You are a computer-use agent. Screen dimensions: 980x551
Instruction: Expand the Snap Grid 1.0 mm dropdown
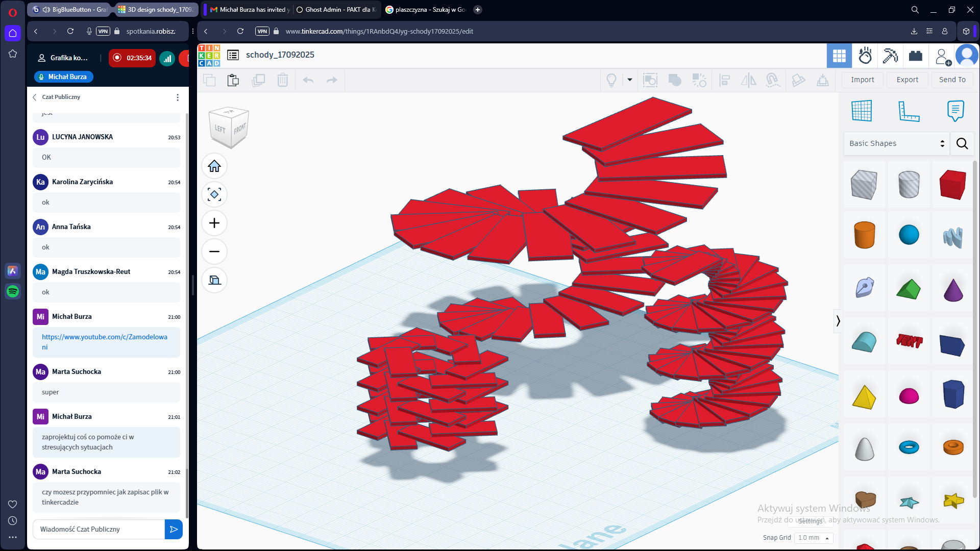tap(814, 538)
